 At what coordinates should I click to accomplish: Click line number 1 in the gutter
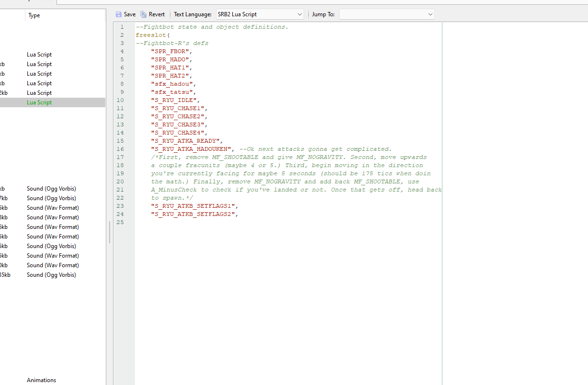click(122, 27)
